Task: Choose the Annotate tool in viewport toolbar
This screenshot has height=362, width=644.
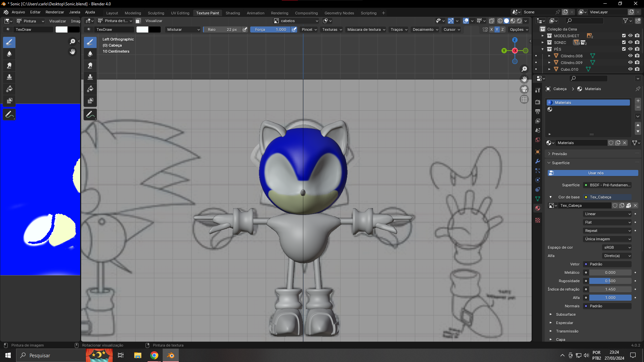Action: point(90,115)
